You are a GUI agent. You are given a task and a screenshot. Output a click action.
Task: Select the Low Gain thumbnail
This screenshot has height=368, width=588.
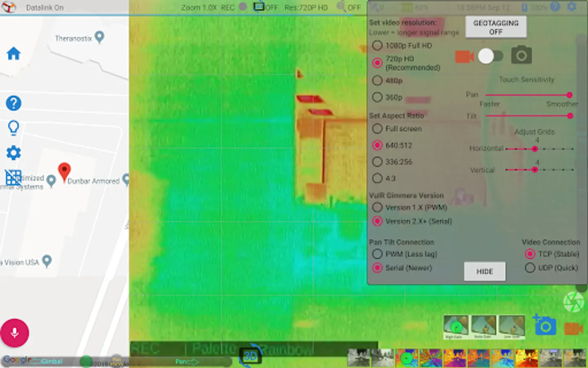point(512,327)
